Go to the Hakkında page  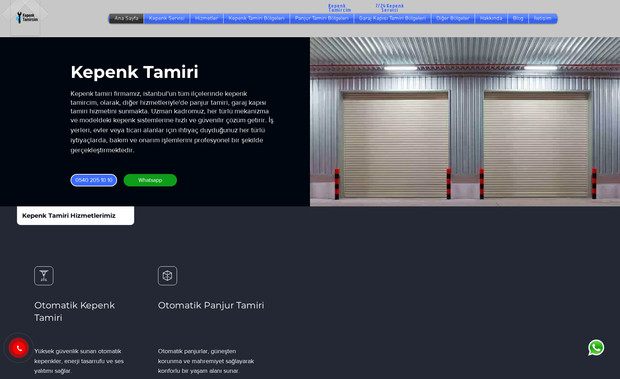tap(491, 19)
